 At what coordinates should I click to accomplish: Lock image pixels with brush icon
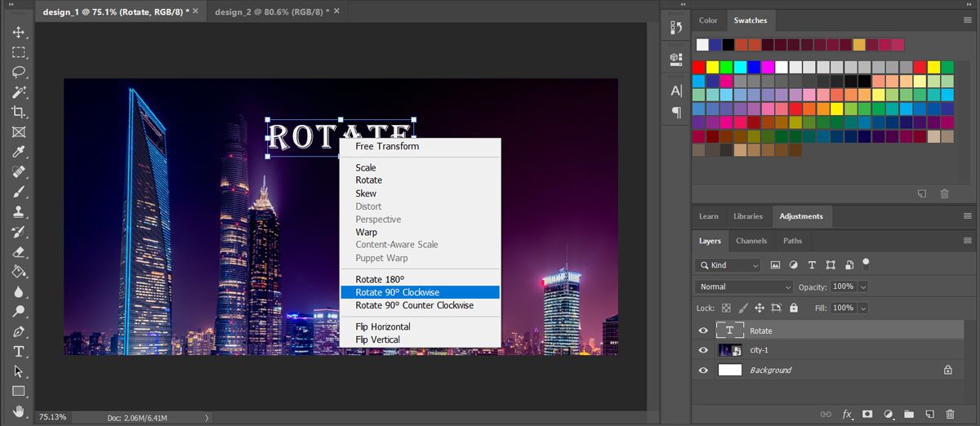click(x=742, y=308)
